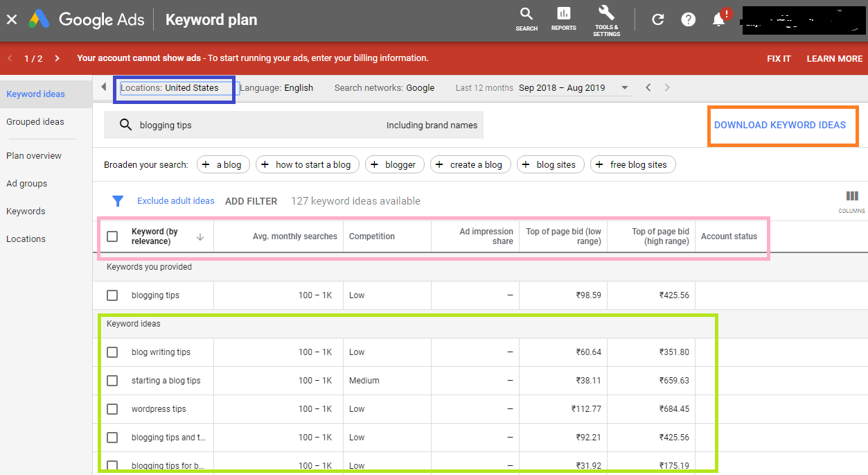Open Plan overview in the sidebar

pos(34,156)
